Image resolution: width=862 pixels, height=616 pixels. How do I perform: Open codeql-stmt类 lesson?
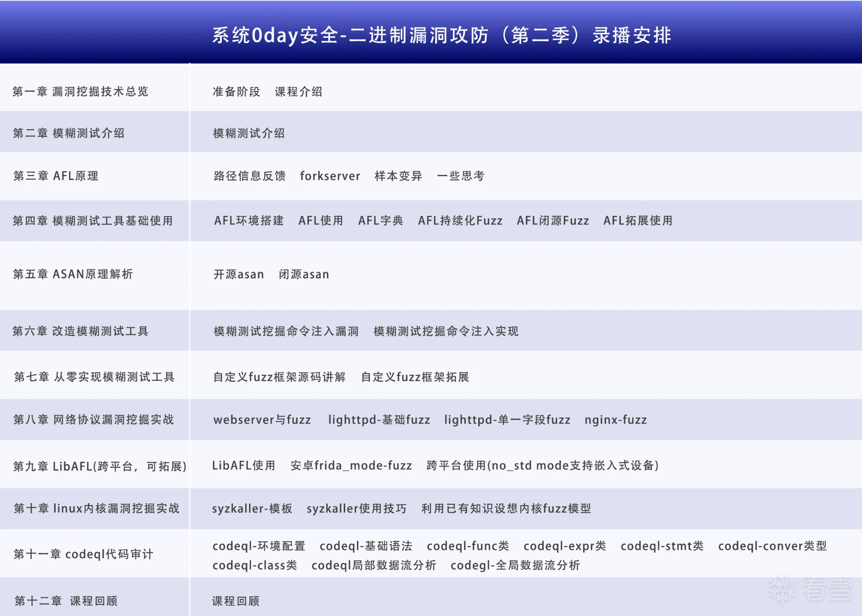(662, 546)
